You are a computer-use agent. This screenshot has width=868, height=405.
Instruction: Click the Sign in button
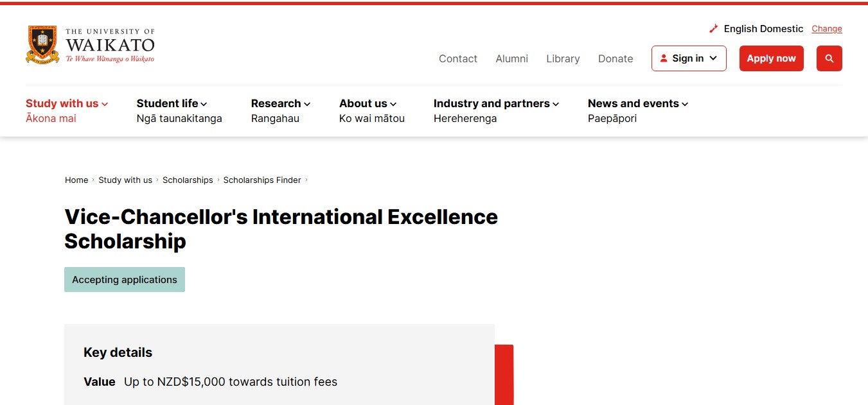tap(689, 58)
